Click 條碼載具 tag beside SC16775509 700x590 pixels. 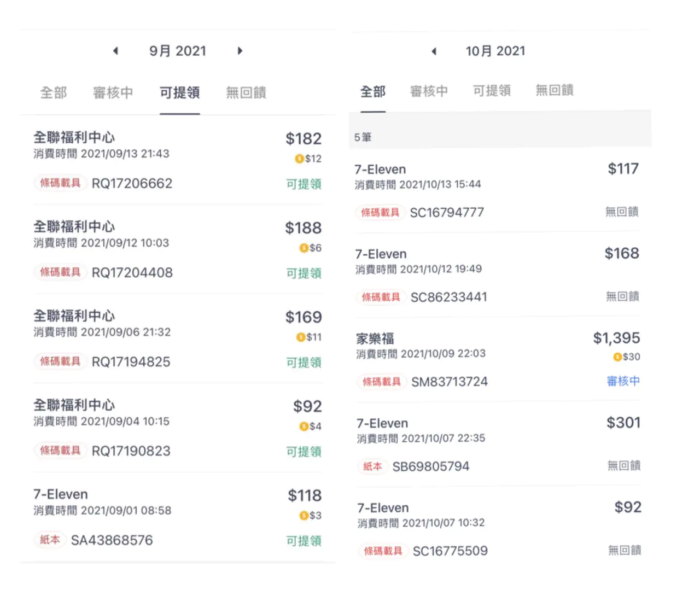[x=383, y=551]
